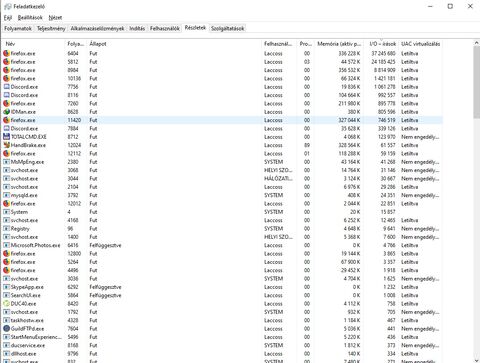Click the DUC40.exe green icon
Viewport: 480px width, 363px height.
[x=6, y=303]
